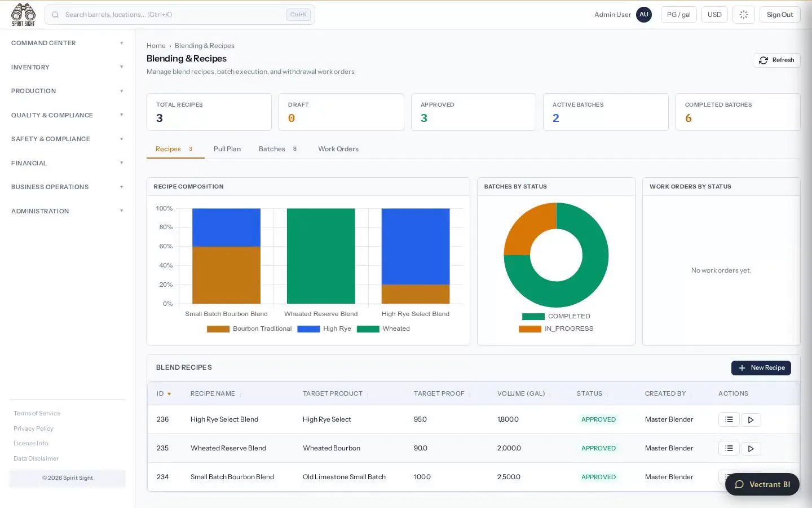This screenshot has height=508, width=812.
Task: Open details list icon for recipe 235
Action: pos(729,448)
